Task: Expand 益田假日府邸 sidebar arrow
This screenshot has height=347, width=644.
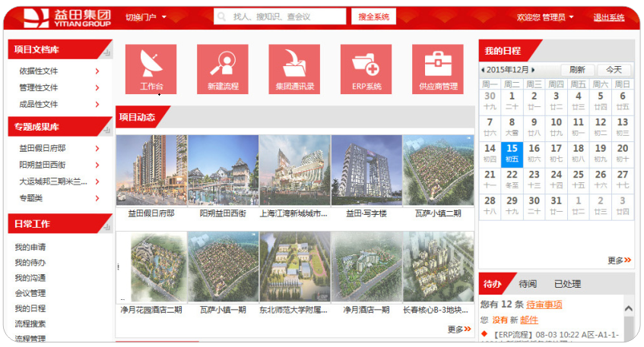Action: click(97, 148)
